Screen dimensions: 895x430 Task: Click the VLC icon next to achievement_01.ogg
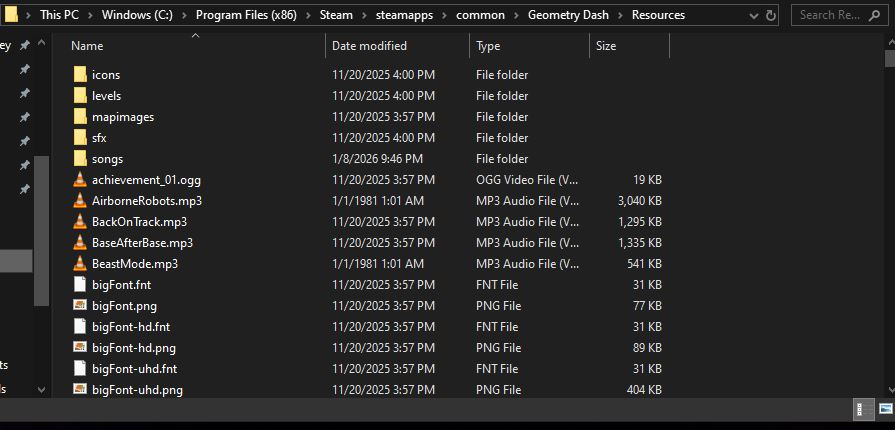pos(81,180)
